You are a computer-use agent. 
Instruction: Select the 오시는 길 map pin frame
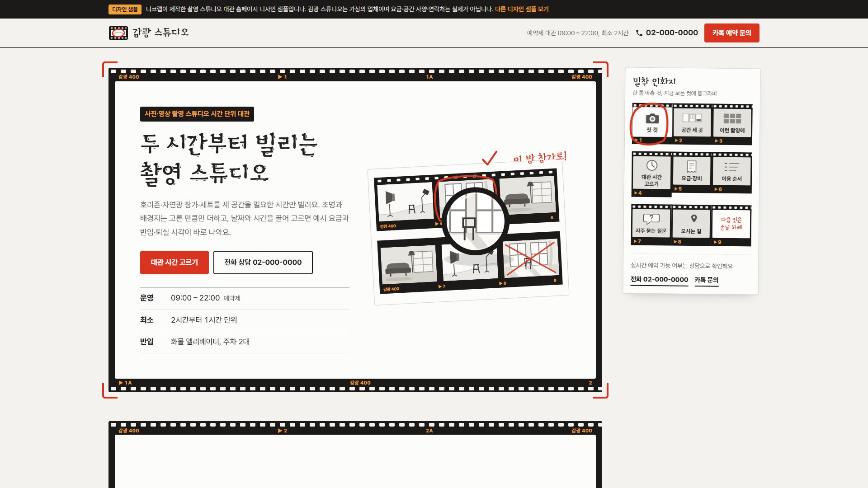[691, 225]
